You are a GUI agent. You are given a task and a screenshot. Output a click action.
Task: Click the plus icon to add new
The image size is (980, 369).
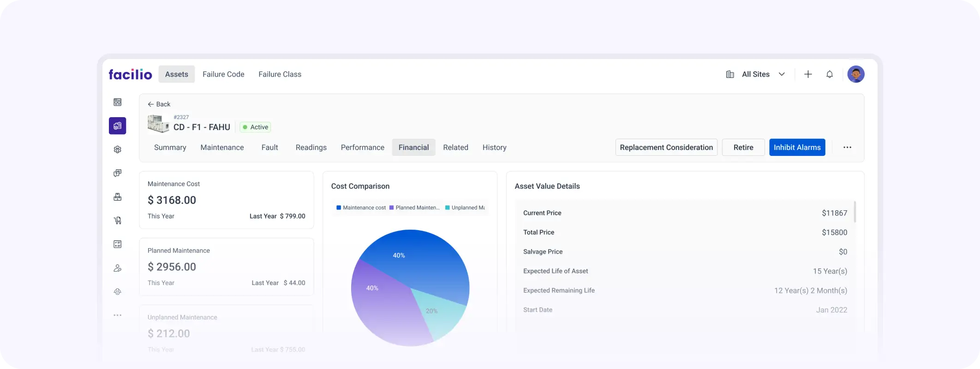808,74
